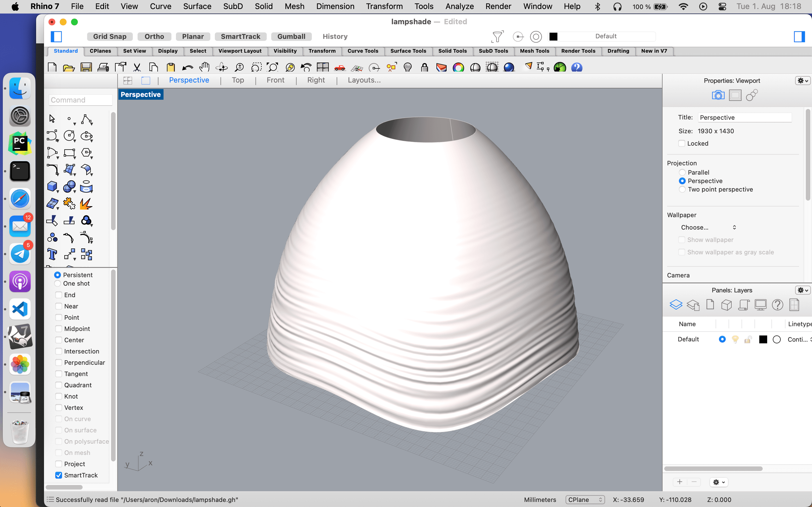This screenshot has height=507, width=812.
Task: Toggle the Grid Snap button
Action: click(x=110, y=37)
